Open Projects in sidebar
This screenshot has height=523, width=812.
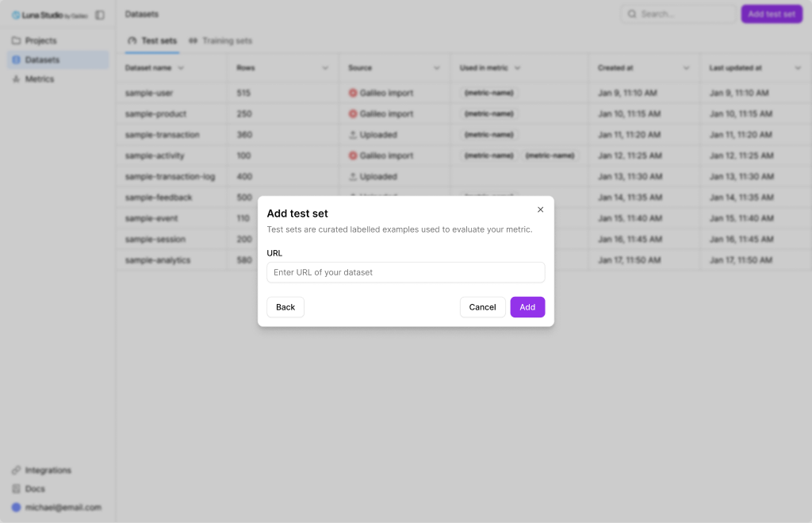point(58,40)
